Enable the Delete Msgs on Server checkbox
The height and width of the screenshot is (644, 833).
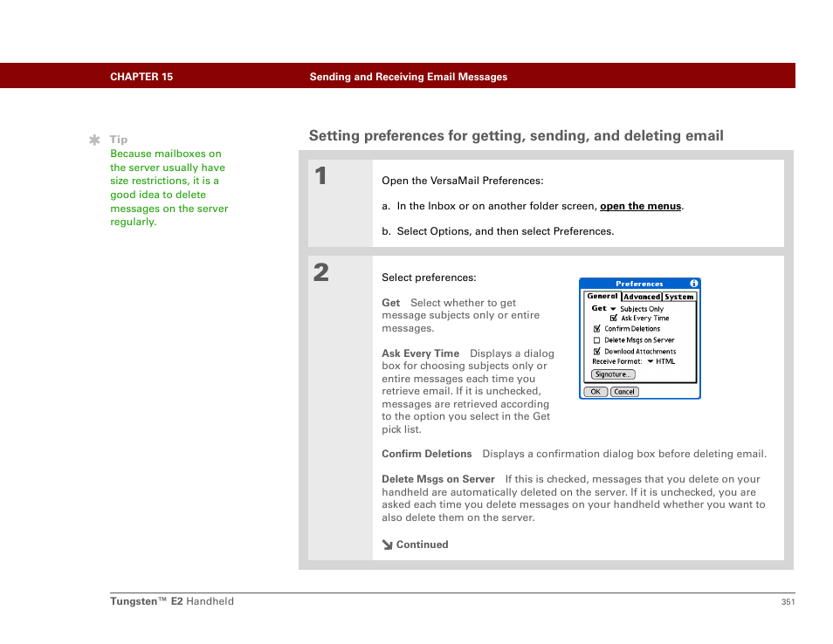coord(596,340)
